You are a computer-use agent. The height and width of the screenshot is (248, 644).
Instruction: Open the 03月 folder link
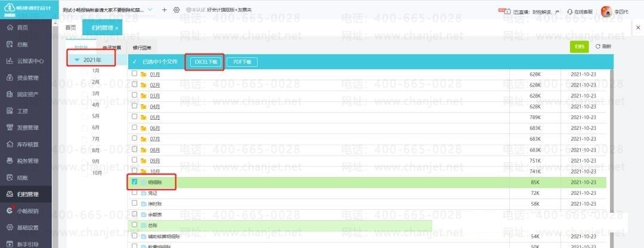155,95
